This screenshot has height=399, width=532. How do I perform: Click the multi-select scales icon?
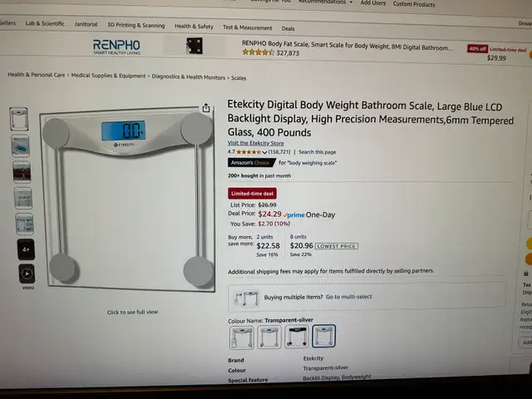click(x=247, y=298)
